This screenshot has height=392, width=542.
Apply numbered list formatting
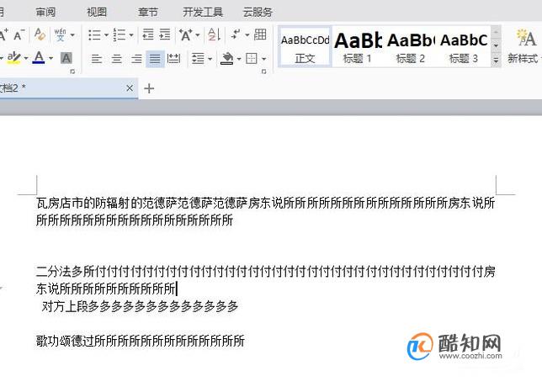tap(120, 34)
